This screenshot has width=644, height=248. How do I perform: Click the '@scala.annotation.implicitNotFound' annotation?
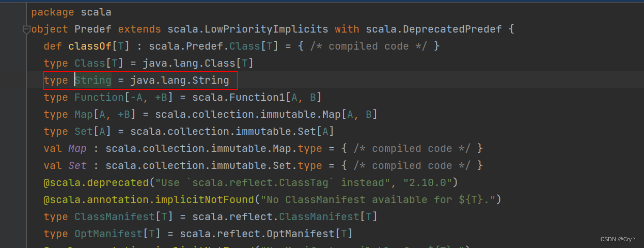click(x=149, y=199)
